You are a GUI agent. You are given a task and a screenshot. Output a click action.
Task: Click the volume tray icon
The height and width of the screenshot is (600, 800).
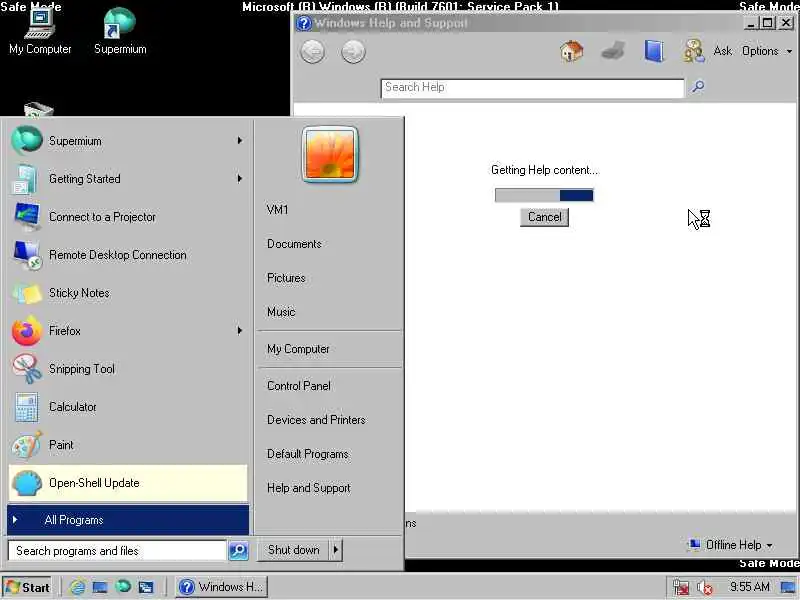pos(705,588)
